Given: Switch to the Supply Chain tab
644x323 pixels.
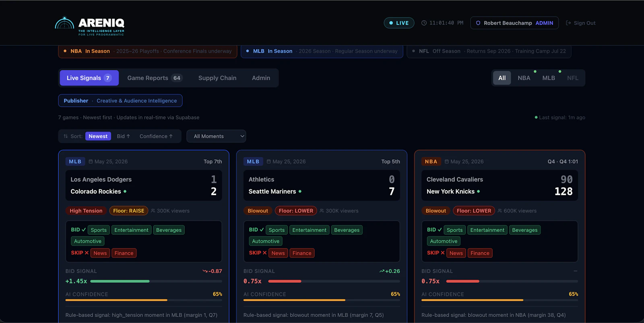Looking at the screenshot, I should 217,78.
